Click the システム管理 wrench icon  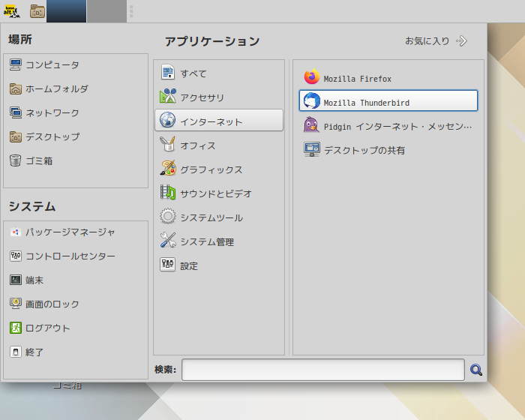tap(168, 240)
